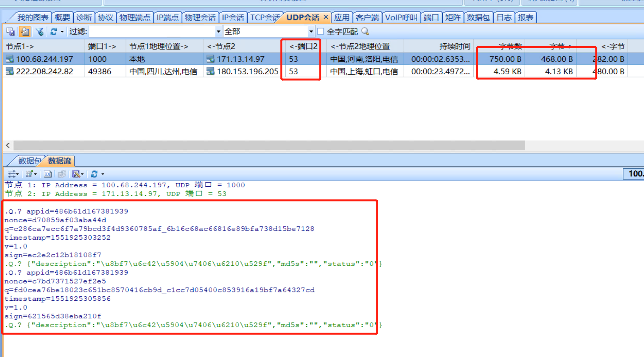Switch to the 端口 tab
This screenshot has height=357, width=644.
coord(431,17)
